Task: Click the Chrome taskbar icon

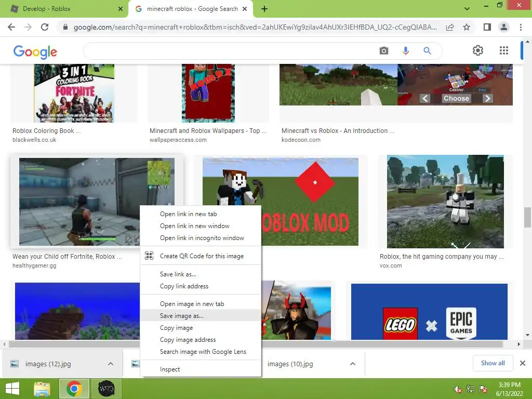Action: (74, 389)
